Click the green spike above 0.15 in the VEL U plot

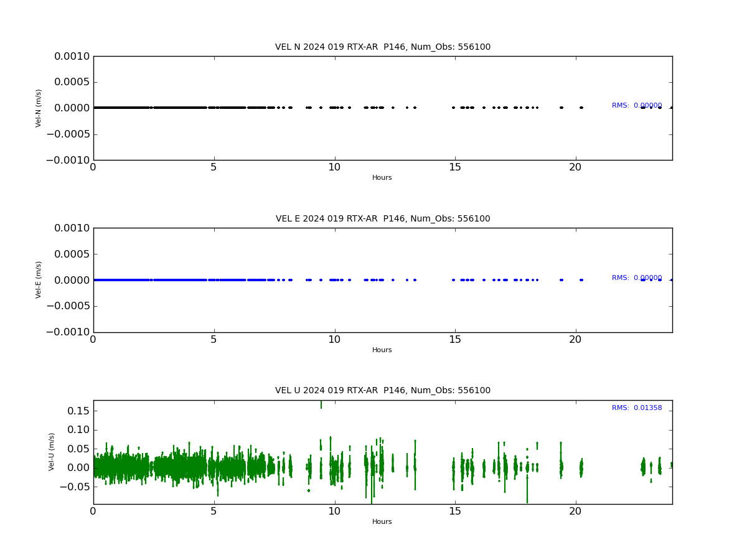click(321, 404)
